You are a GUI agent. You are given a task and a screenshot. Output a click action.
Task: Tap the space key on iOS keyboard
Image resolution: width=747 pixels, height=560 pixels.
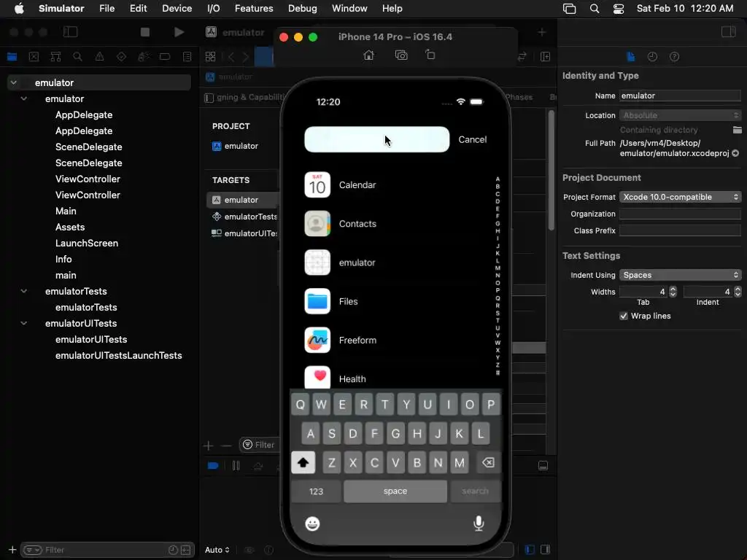(x=395, y=491)
